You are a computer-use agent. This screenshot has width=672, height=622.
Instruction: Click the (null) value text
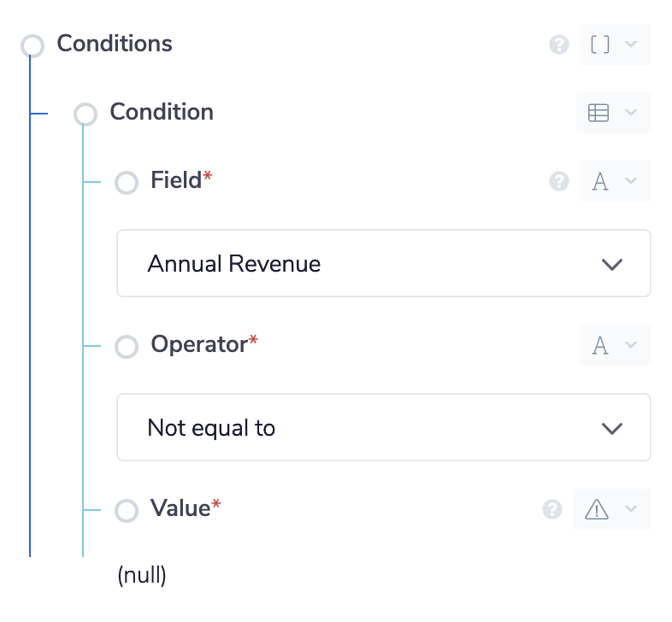(142, 576)
